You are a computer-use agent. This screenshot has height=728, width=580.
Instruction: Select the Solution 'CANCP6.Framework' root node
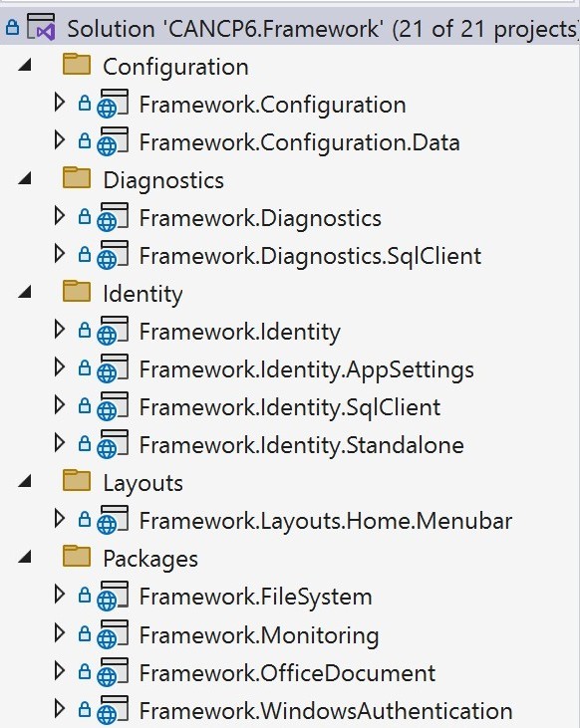[323, 29]
